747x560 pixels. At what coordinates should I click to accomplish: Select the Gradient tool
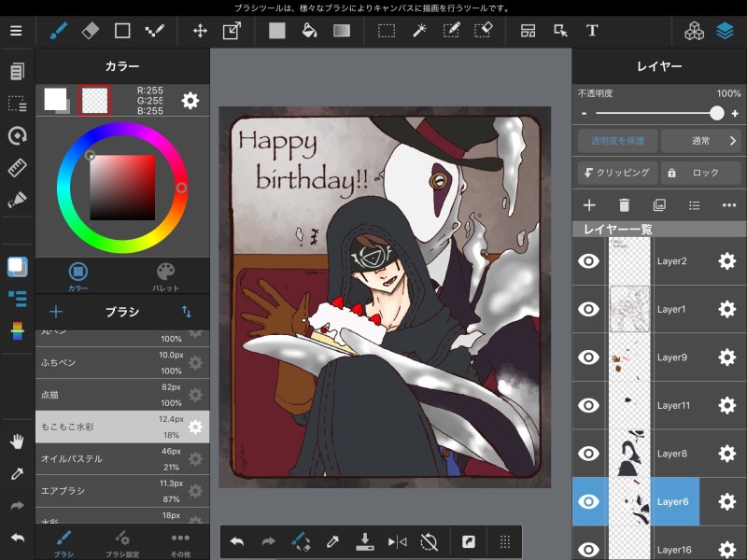click(x=342, y=31)
